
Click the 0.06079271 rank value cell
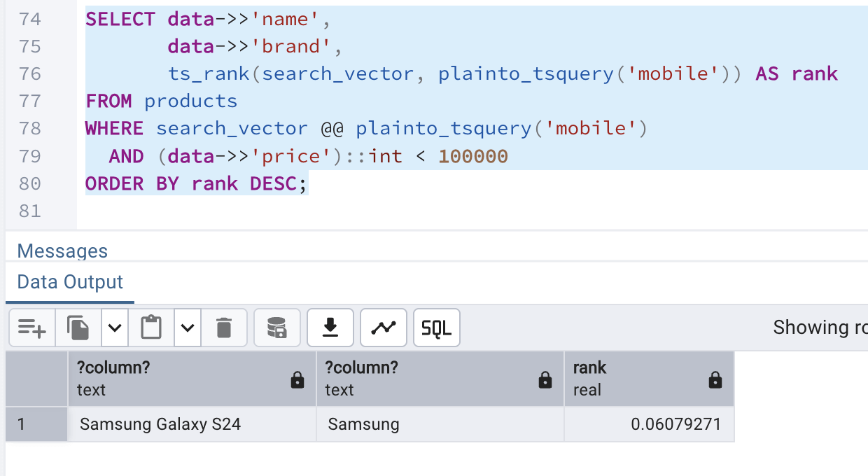pyautogui.click(x=649, y=424)
